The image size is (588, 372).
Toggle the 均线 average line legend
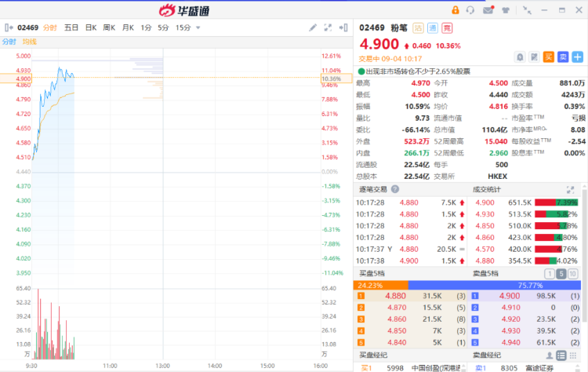coord(29,42)
